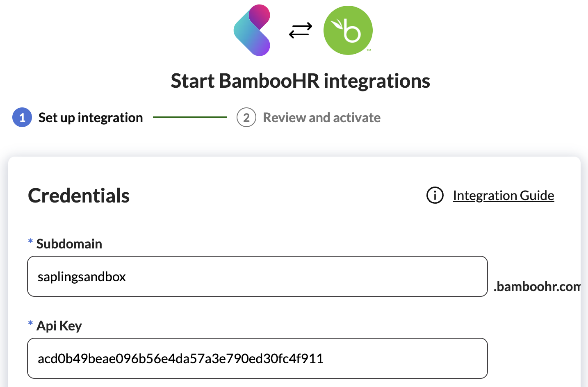Screen dimensions: 588x387
Task: Click the bidirectional sync arrows icon
Action: pos(300,30)
